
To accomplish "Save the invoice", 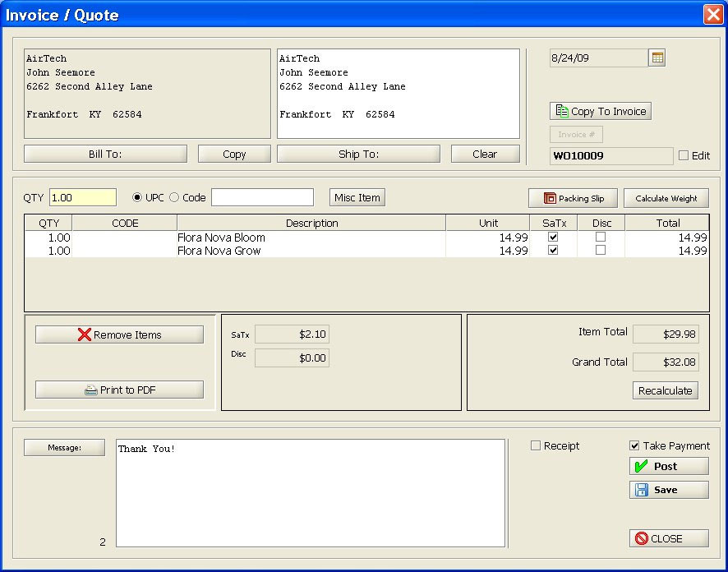I will coord(669,490).
